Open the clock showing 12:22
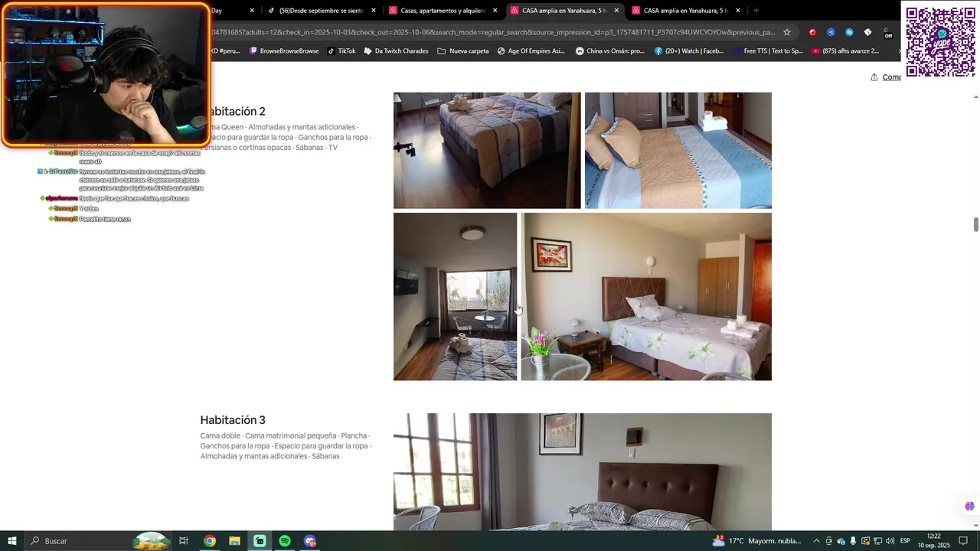The height and width of the screenshot is (551, 980). coord(934,541)
